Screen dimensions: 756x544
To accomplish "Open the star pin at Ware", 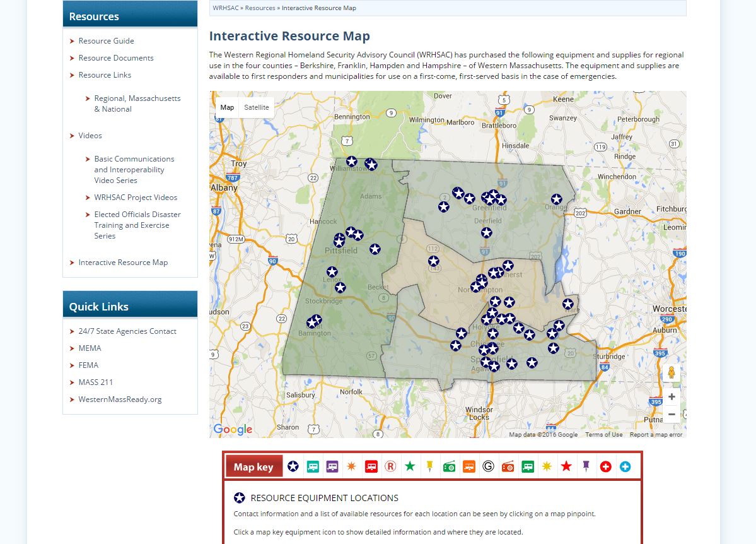I will coord(568,304).
